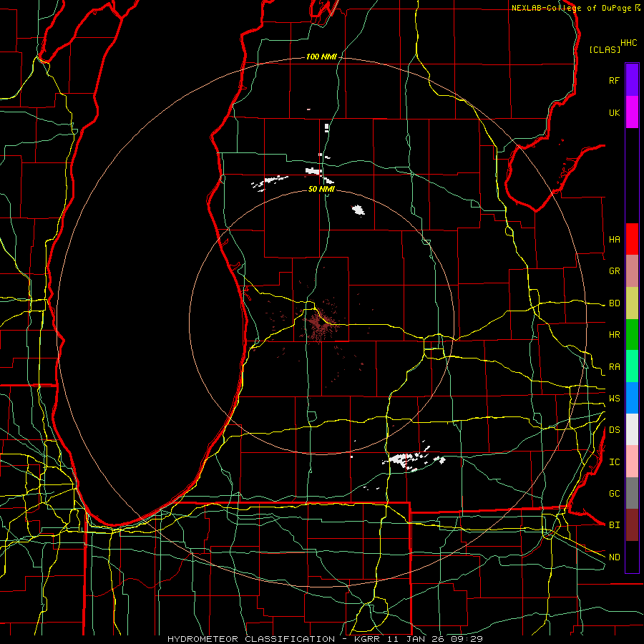Click the white oval echo inside the 50 NMI ring

358,210
